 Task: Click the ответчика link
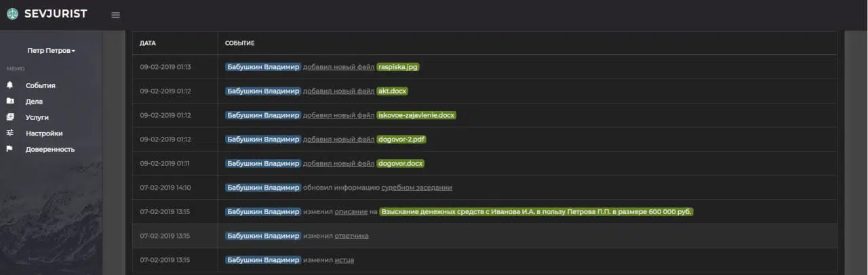(x=351, y=236)
